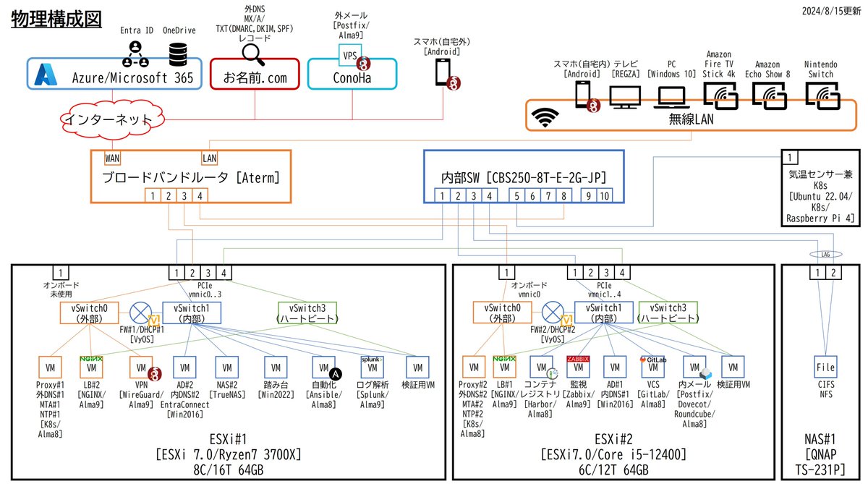This screenshot has height=484, width=868.
Task: Click port 1 on the ブロードバンドルータ
Action: click(152, 195)
